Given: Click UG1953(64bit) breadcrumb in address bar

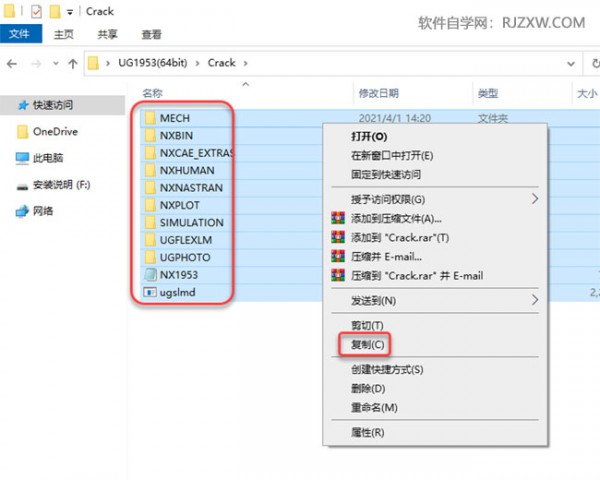Looking at the screenshot, I should coord(153,63).
